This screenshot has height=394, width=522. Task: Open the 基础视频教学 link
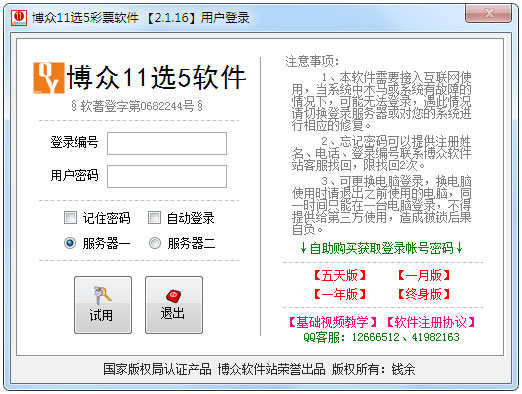coord(332,322)
